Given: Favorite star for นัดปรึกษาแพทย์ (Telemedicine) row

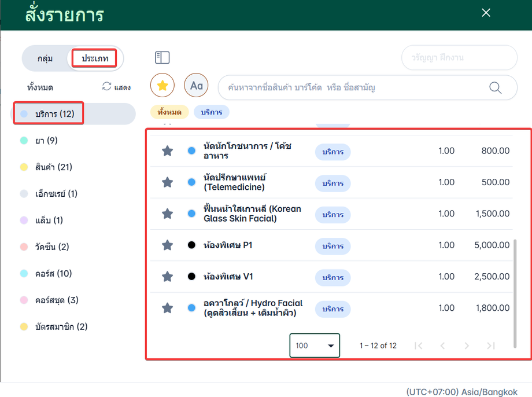Looking at the screenshot, I should click(x=167, y=182).
